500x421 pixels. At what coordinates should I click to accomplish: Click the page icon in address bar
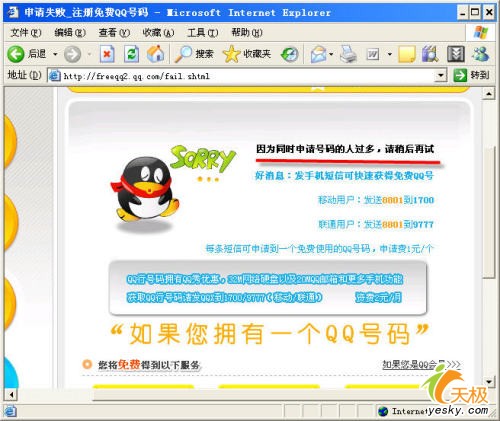pos(54,76)
